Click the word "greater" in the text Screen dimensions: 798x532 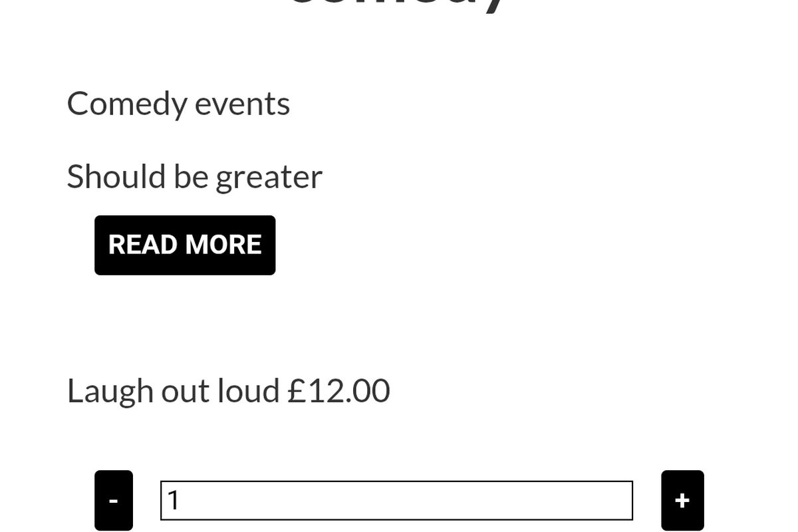point(269,178)
